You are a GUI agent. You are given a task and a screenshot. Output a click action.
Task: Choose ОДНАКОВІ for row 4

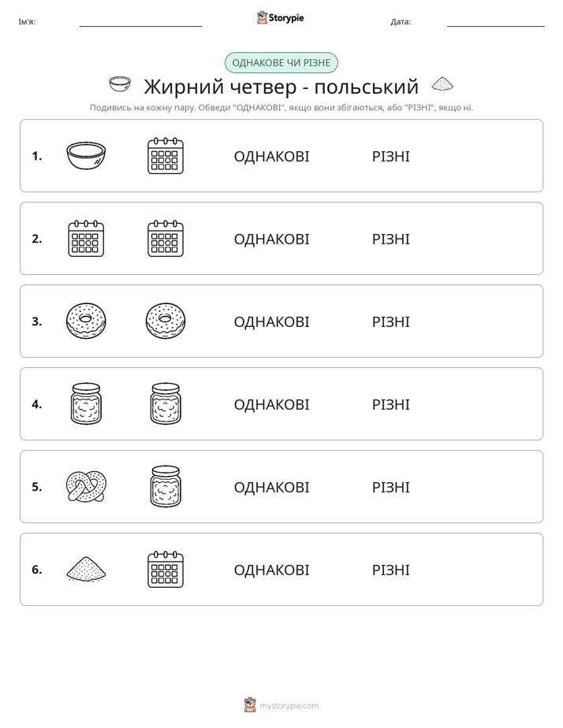point(271,404)
